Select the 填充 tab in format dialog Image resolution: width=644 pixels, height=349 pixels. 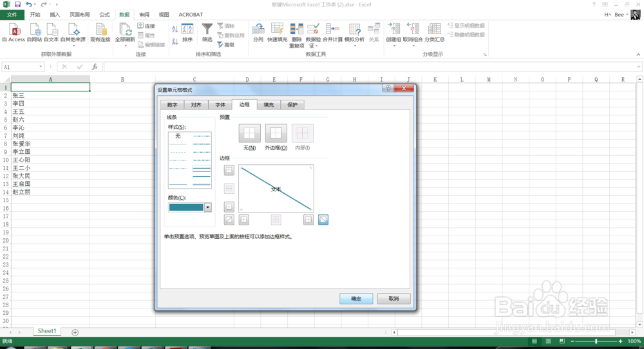click(x=269, y=105)
